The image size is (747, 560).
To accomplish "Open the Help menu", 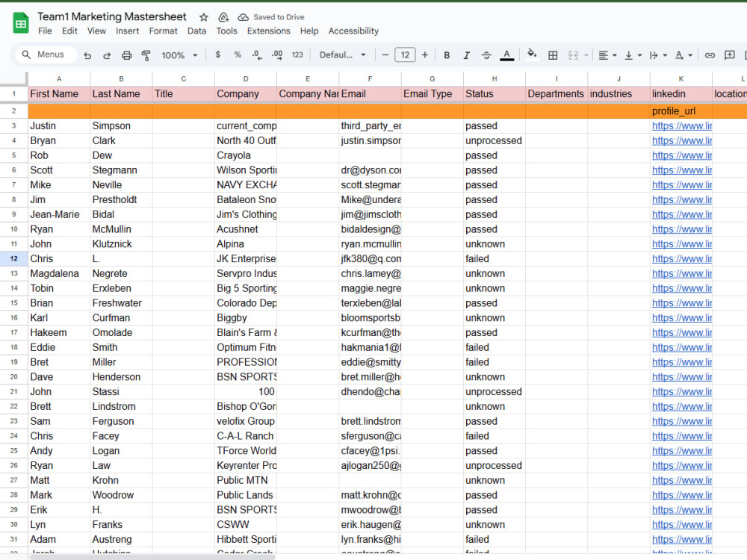I will (309, 31).
